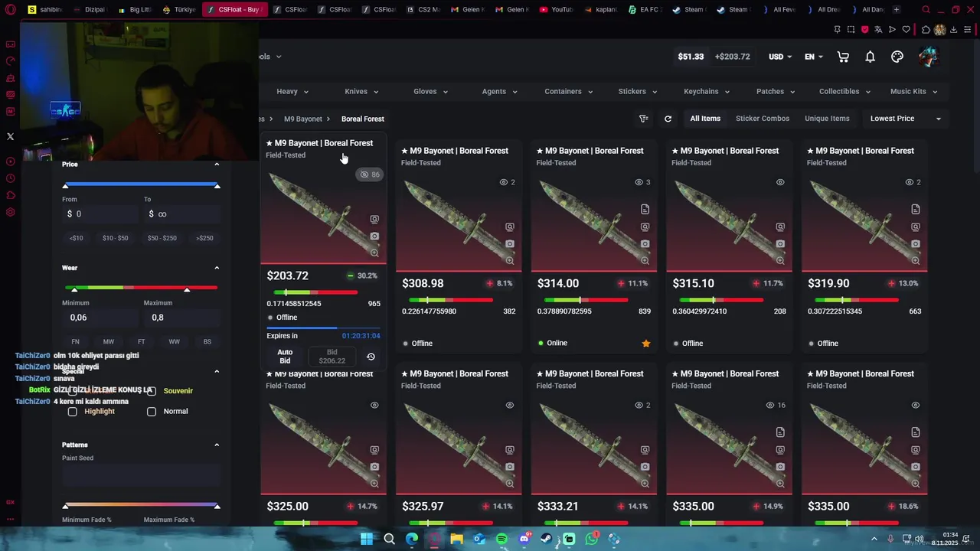Click the Paint Seed input field
This screenshot has width=980, height=551.
tap(141, 475)
